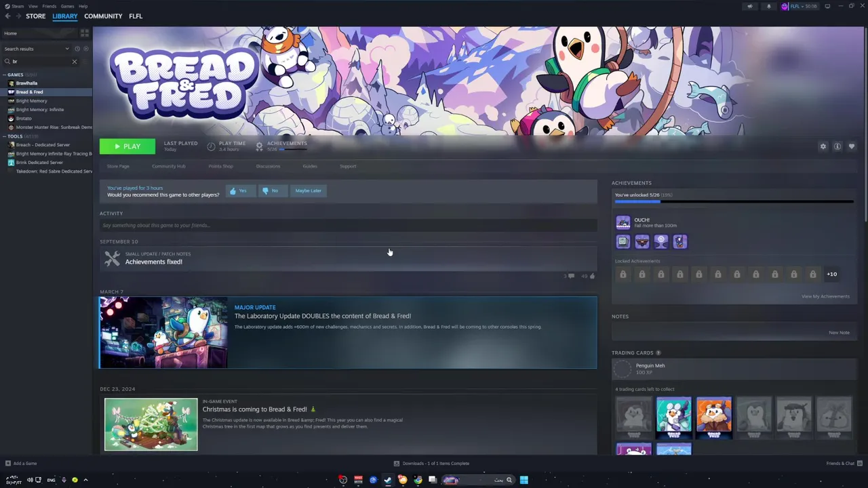868x488 pixels.
Task: Click the OUCH! achievement icon
Action: pyautogui.click(x=623, y=222)
